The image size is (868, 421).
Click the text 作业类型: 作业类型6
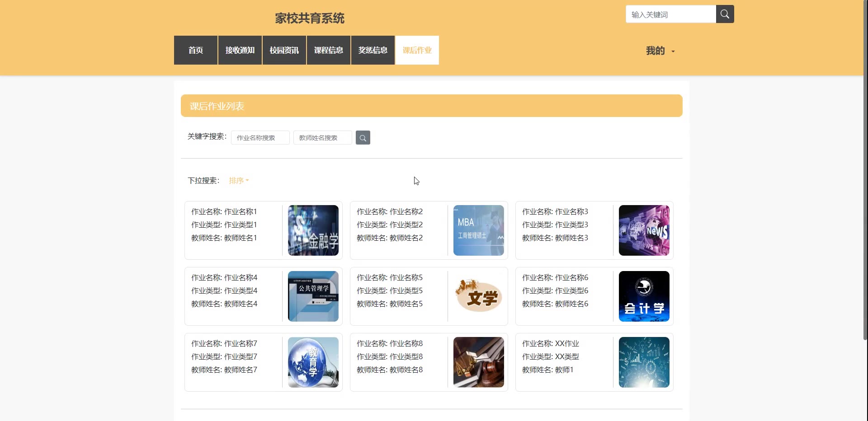coord(555,290)
